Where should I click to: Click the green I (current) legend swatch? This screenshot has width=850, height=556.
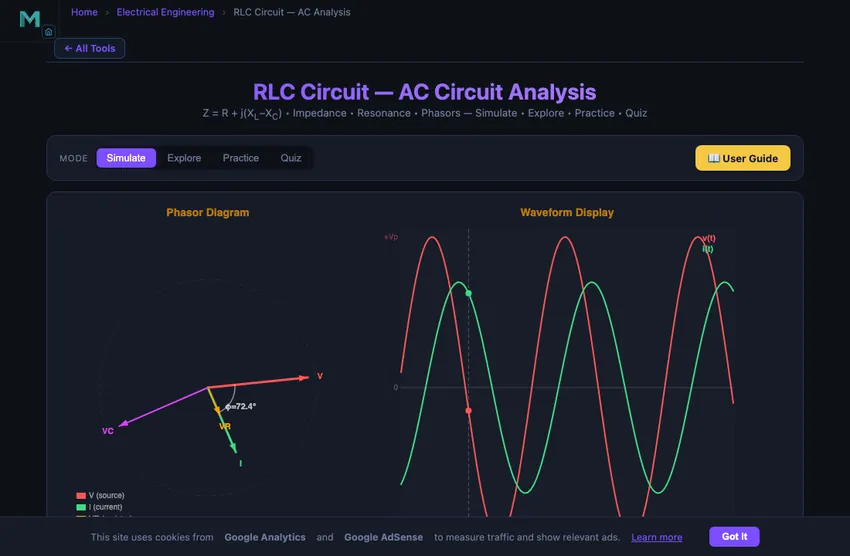point(81,507)
